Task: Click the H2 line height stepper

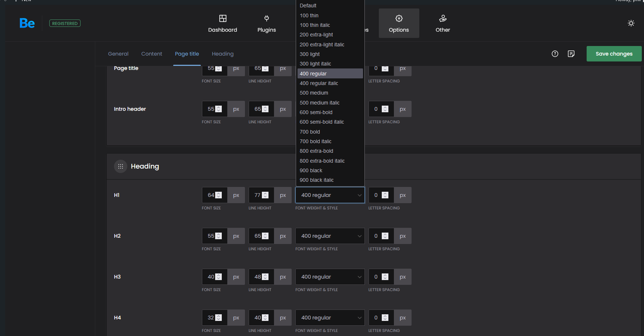Action: point(265,236)
